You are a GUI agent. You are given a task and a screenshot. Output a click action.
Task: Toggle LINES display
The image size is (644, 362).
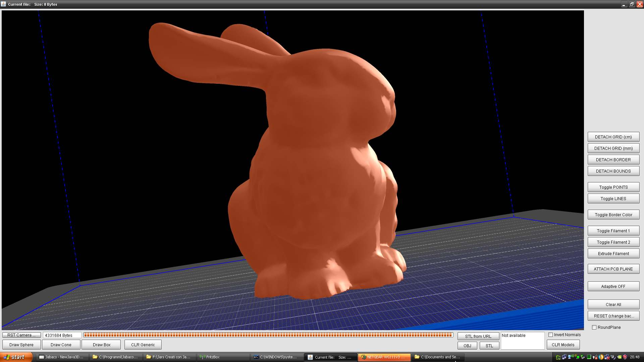coord(613,198)
